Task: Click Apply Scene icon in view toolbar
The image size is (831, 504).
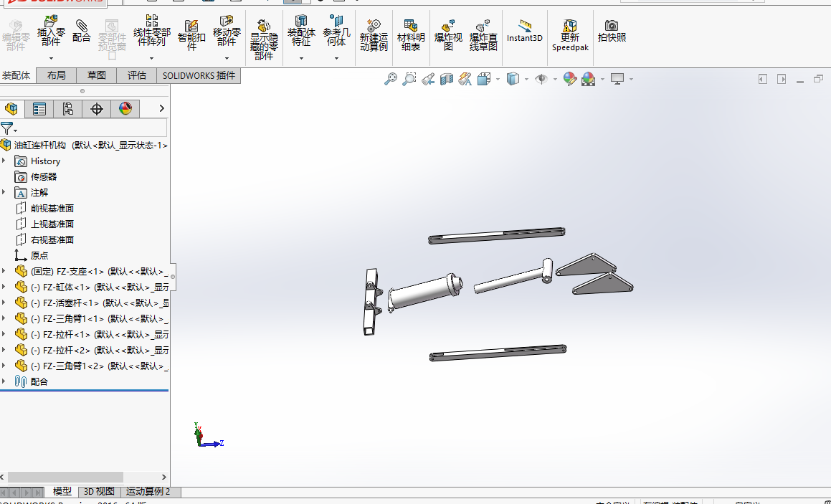Action: (588, 79)
